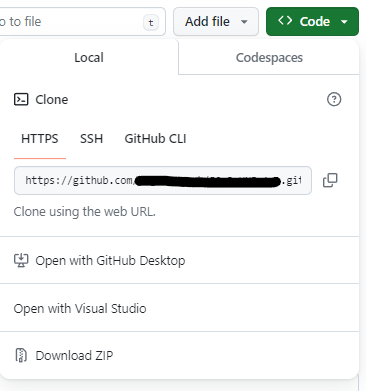366x391 pixels.
Task: Click the terminal icon next to Clone
Action: pos(21,99)
